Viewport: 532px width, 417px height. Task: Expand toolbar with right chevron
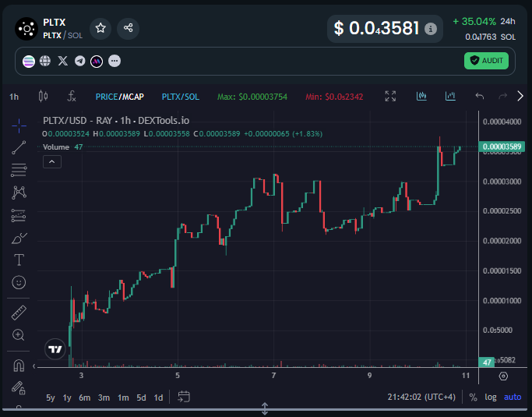[520, 97]
